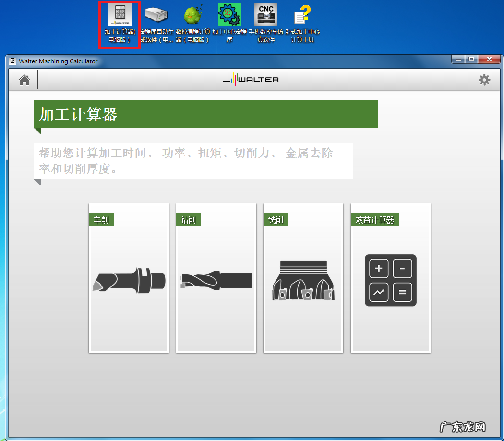Open the 效益计算器 efficiency calculator
Viewport: 504px width, 441px height.
pos(375,219)
